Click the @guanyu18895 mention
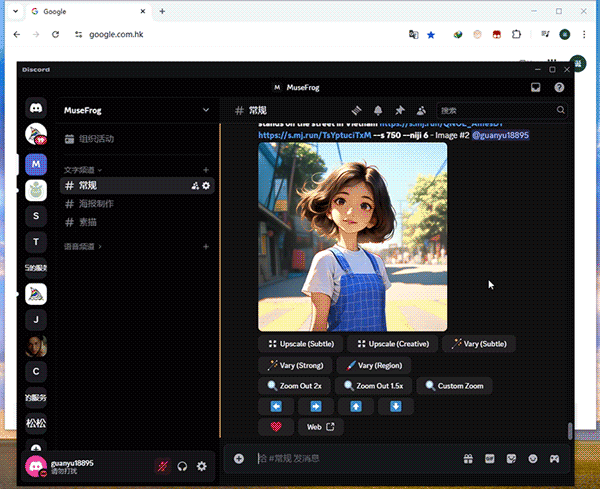600x489 pixels. (501, 135)
